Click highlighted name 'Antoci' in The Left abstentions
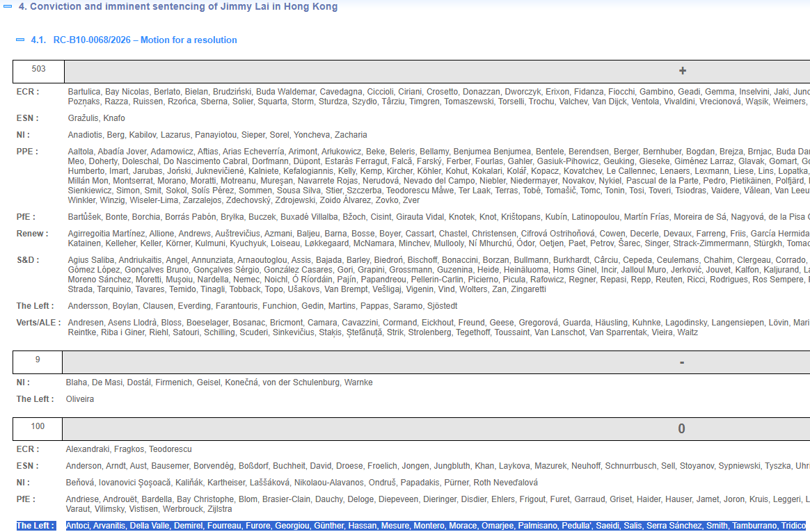The image size is (810, 532). 78,526
